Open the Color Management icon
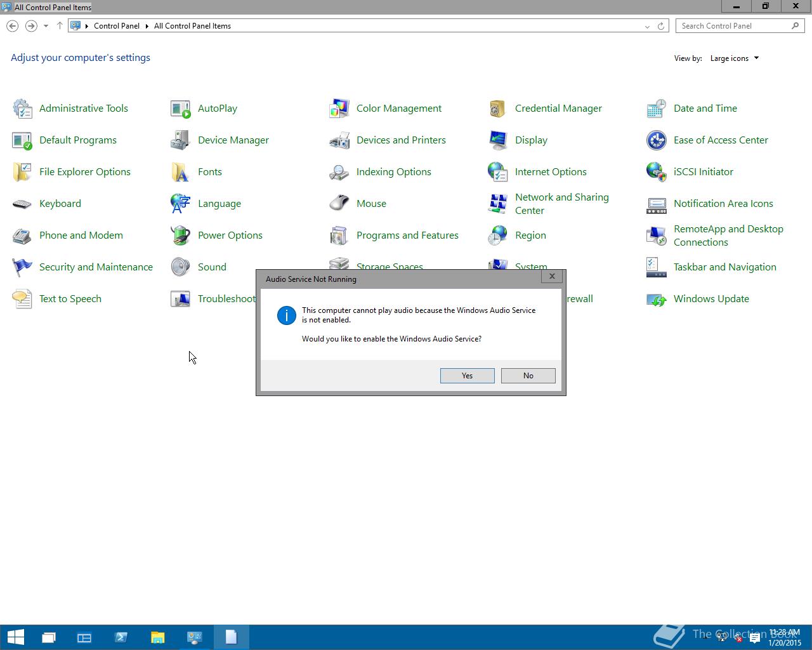Viewport: 812px width, 650px height. (x=339, y=109)
